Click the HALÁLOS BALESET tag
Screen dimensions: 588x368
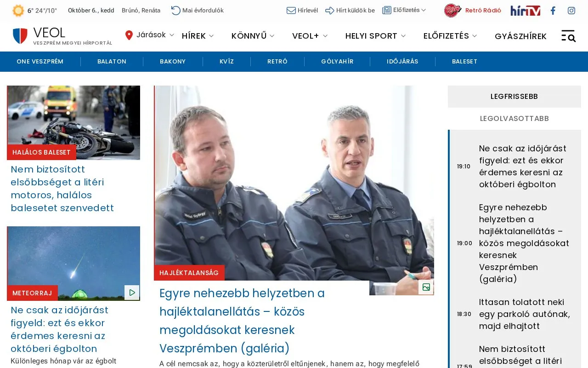pos(41,152)
